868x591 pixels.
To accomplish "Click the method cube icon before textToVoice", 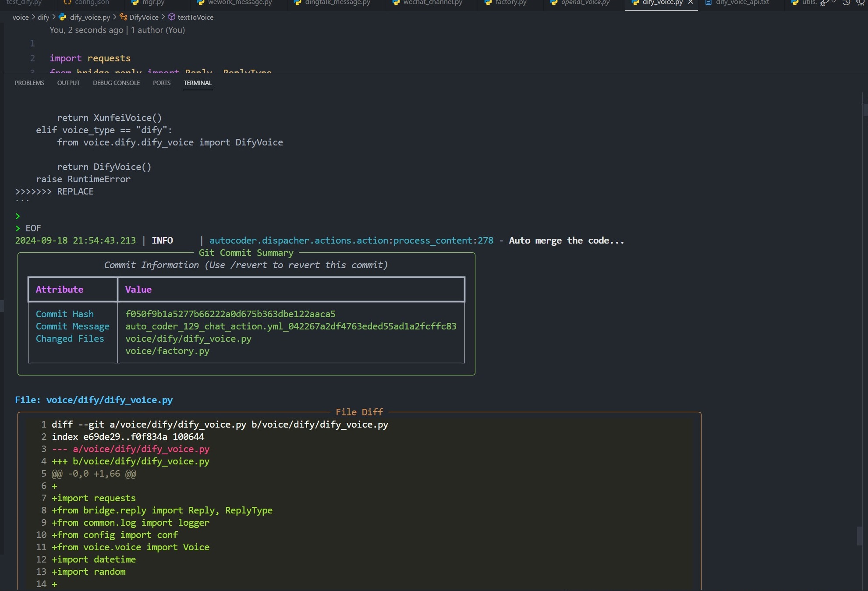I will pyautogui.click(x=172, y=17).
